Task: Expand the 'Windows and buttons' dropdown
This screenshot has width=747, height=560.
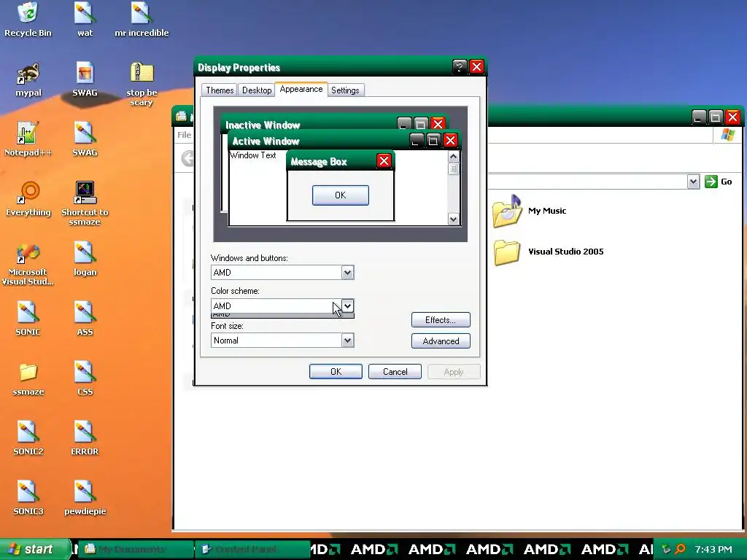Action: pyautogui.click(x=347, y=273)
